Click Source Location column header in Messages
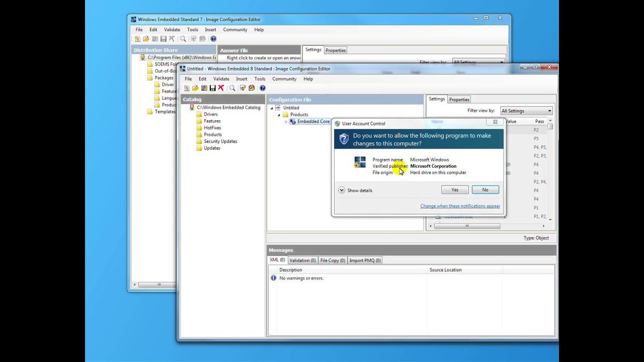Image resolution: width=644 pixels, height=362 pixels. [x=465, y=270]
